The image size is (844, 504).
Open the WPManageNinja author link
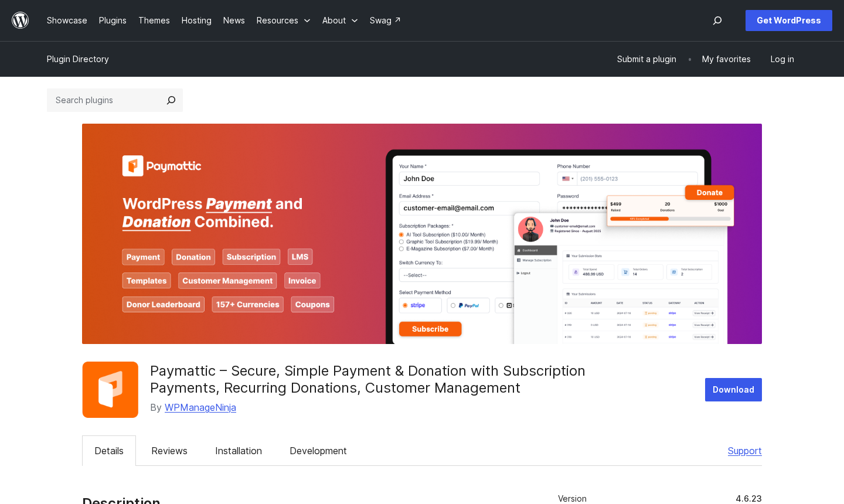tap(200, 407)
